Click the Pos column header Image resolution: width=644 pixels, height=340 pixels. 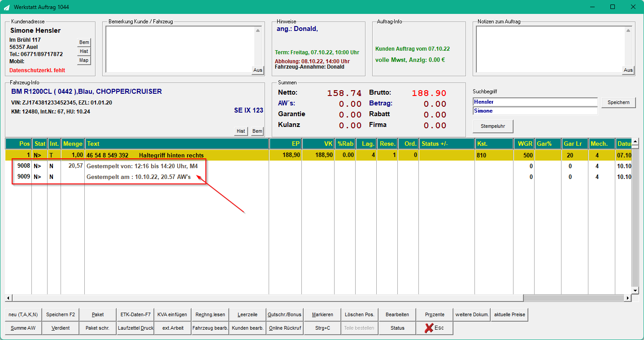click(x=18, y=144)
